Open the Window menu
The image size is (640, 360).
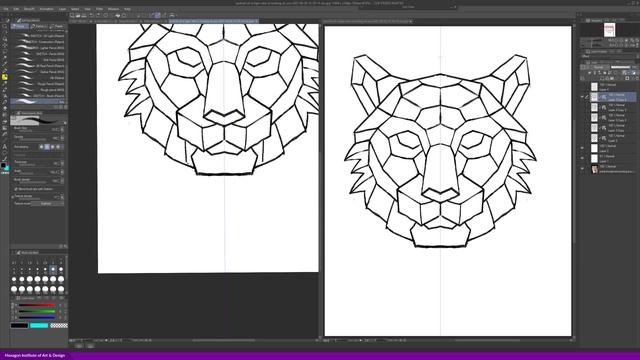[113, 9]
